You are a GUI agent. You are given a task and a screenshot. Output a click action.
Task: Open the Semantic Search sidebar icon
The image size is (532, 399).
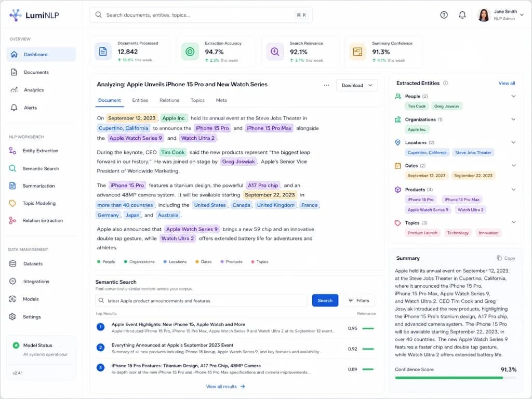point(12,168)
